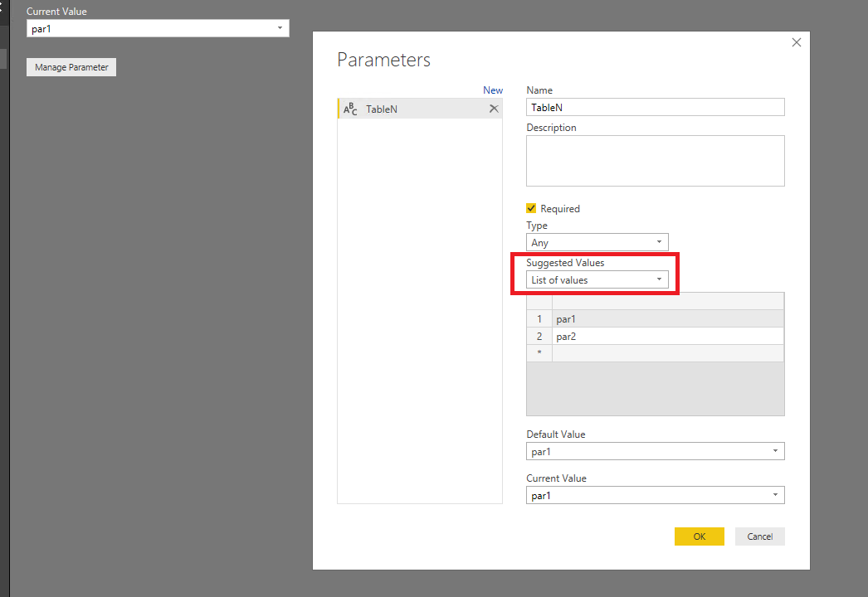Create a parameter via the New link
868x597 pixels.
pos(493,90)
